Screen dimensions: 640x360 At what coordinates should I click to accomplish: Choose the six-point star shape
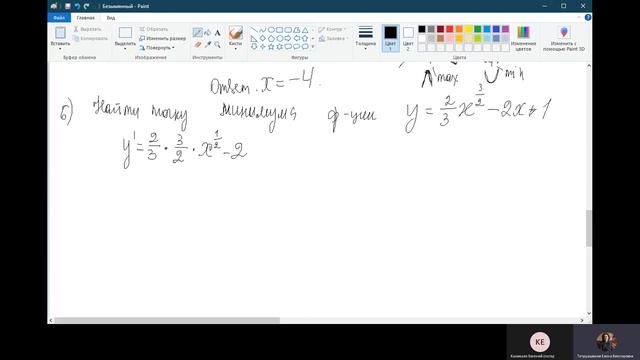pos(280,47)
